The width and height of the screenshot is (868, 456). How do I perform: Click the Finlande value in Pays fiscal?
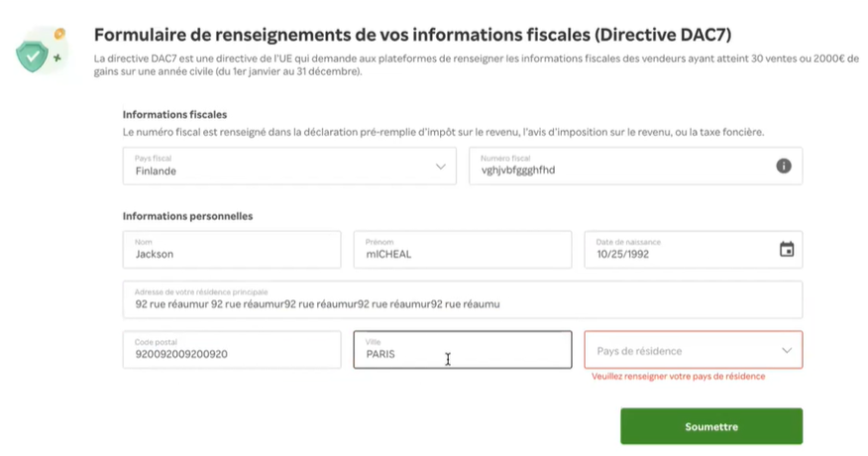(x=156, y=171)
